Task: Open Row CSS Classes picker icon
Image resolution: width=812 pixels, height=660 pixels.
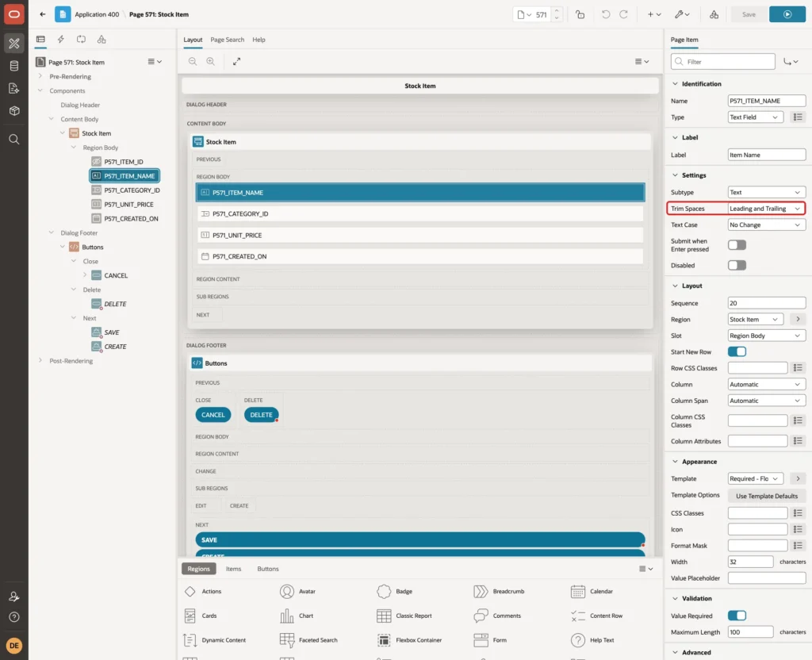Action: (798, 368)
